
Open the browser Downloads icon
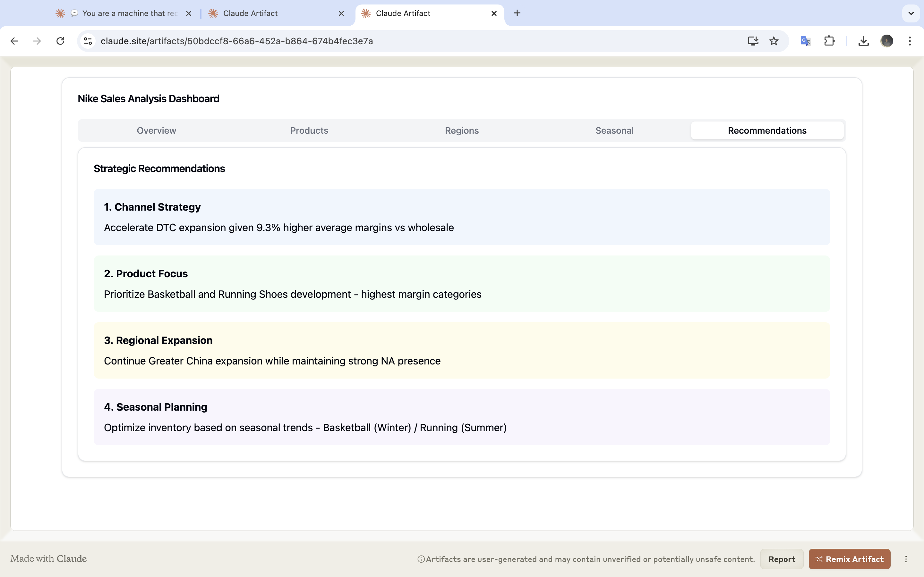[x=863, y=41]
